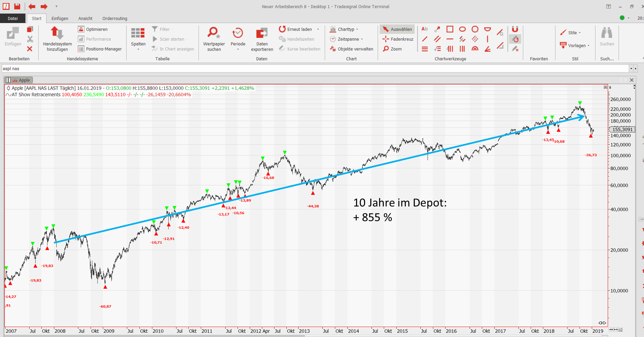
Task: Toggle the Auswählen selection mode
Action: click(x=397, y=29)
